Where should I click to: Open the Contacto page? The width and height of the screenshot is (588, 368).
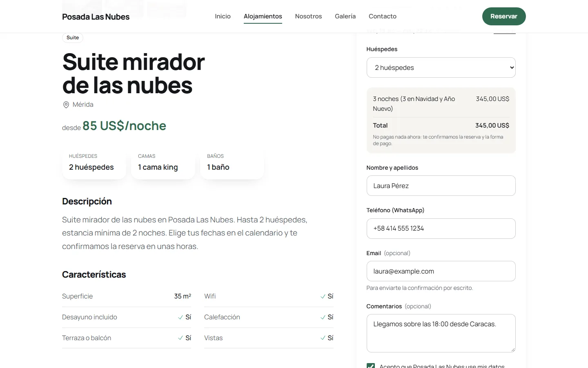pyautogui.click(x=383, y=16)
